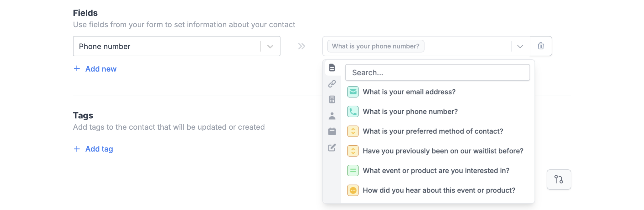644x210 pixels.
Task: Click the orange choice icon beside preferred method
Action: click(x=353, y=131)
